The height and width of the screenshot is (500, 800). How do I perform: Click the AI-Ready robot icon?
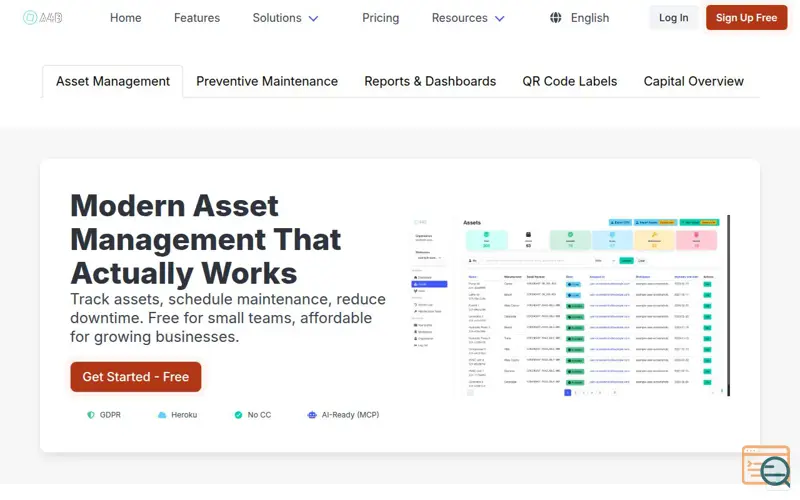tap(312, 415)
